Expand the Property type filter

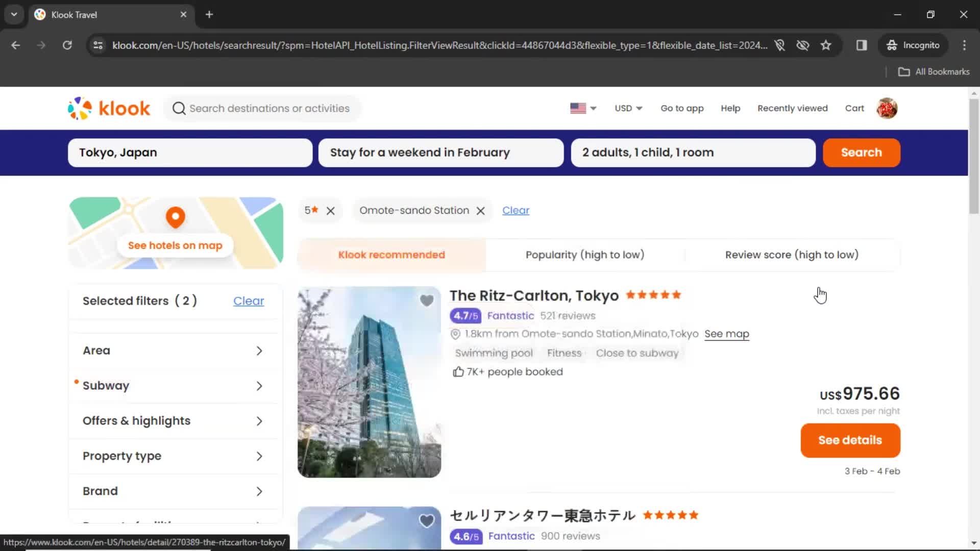(174, 457)
